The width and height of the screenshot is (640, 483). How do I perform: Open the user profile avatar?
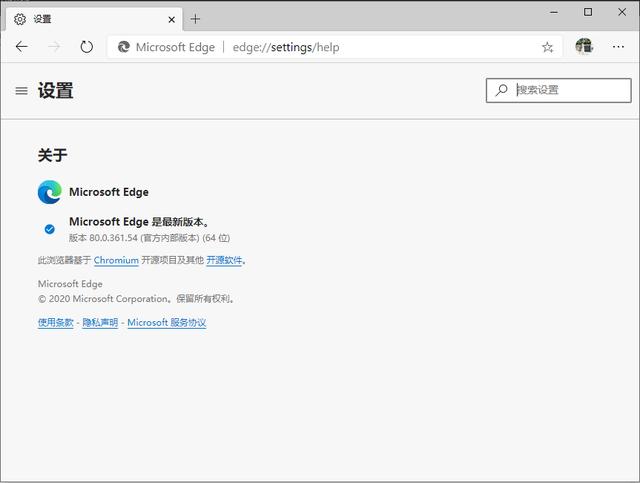[x=584, y=46]
